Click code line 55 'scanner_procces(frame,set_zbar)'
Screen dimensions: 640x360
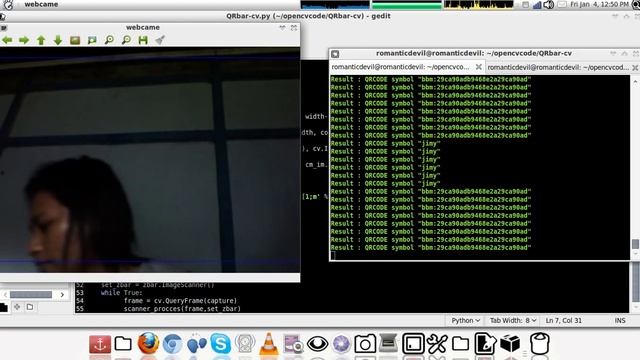(x=182, y=309)
